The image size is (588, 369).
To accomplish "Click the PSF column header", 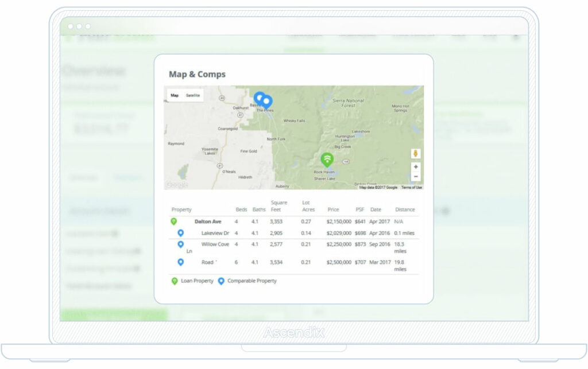I will click(x=359, y=209).
